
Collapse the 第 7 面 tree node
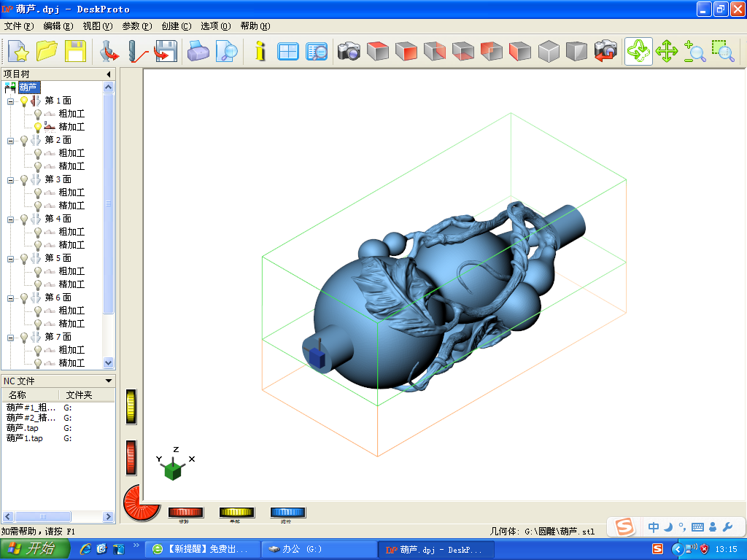[x=10, y=338]
